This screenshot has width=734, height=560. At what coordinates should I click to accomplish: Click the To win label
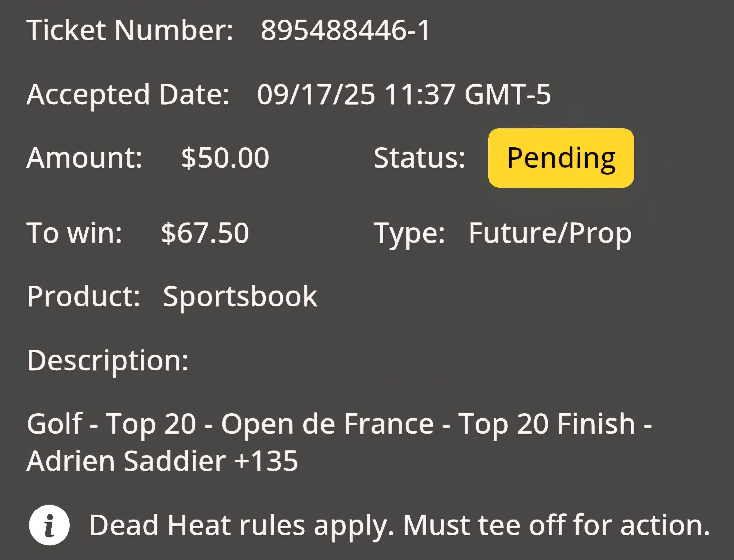[x=74, y=233]
